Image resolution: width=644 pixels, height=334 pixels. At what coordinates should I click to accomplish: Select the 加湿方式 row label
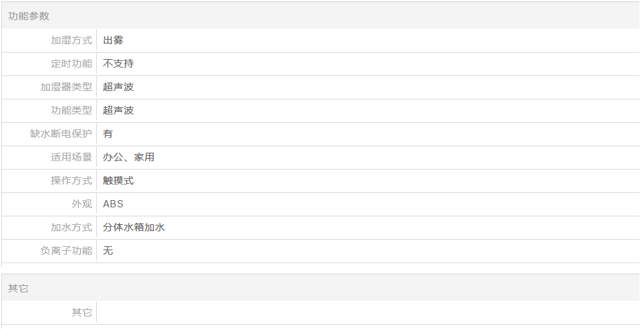[x=71, y=40]
